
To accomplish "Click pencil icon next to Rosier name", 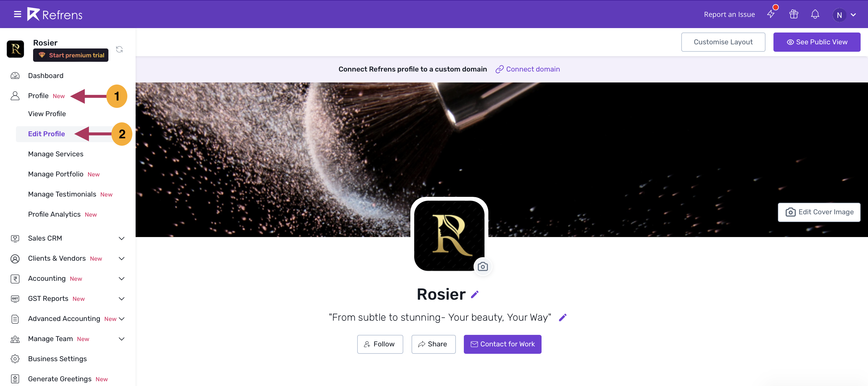I will coord(475,295).
